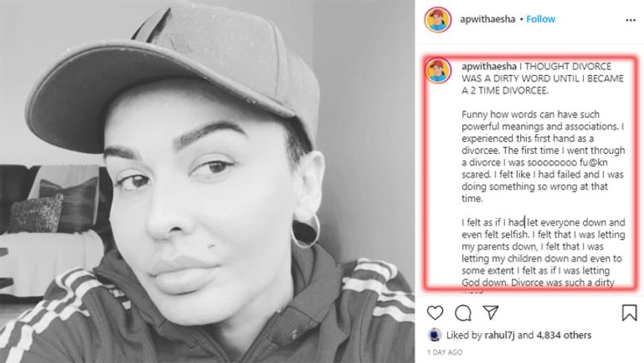Open comments via speech bubble icon
The image size is (644, 363).
(x=463, y=313)
